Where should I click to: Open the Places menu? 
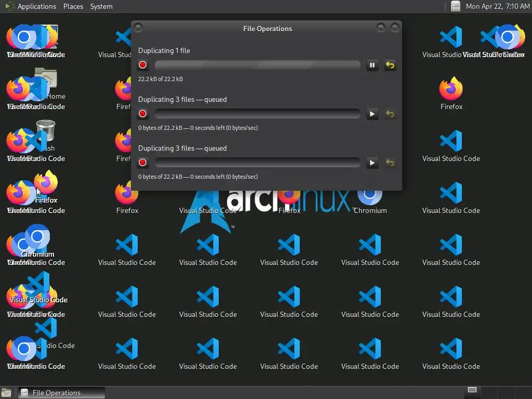click(73, 6)
